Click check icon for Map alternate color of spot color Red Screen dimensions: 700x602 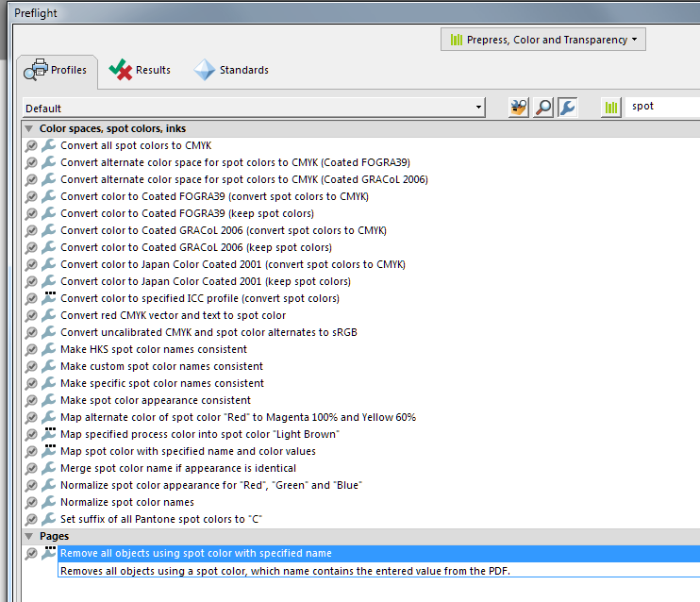(x=31, y=418)
